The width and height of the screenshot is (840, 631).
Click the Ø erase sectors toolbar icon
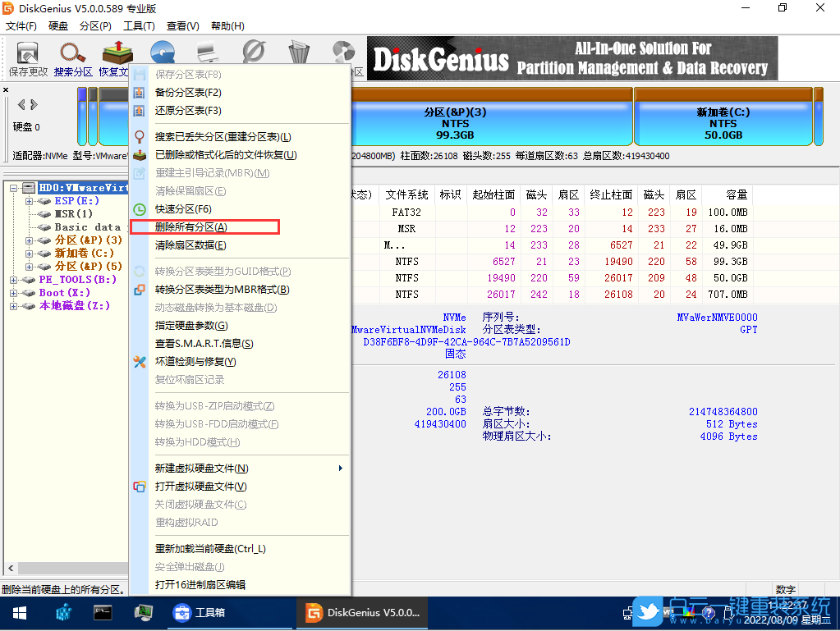tap(253, 51)
